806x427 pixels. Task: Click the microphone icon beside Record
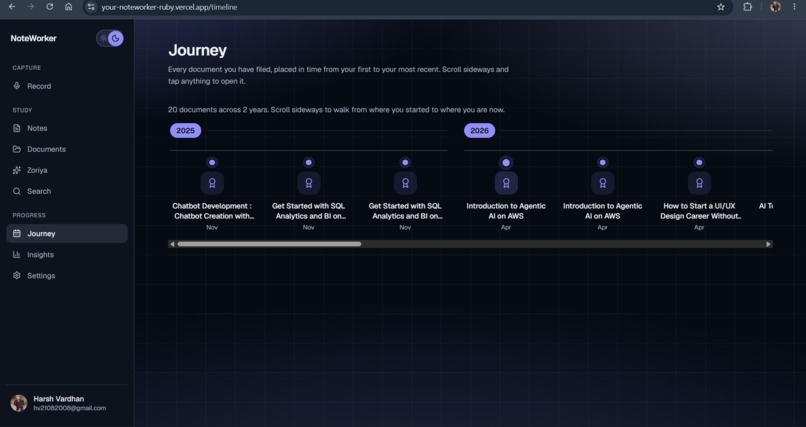[x=16, y=86]
